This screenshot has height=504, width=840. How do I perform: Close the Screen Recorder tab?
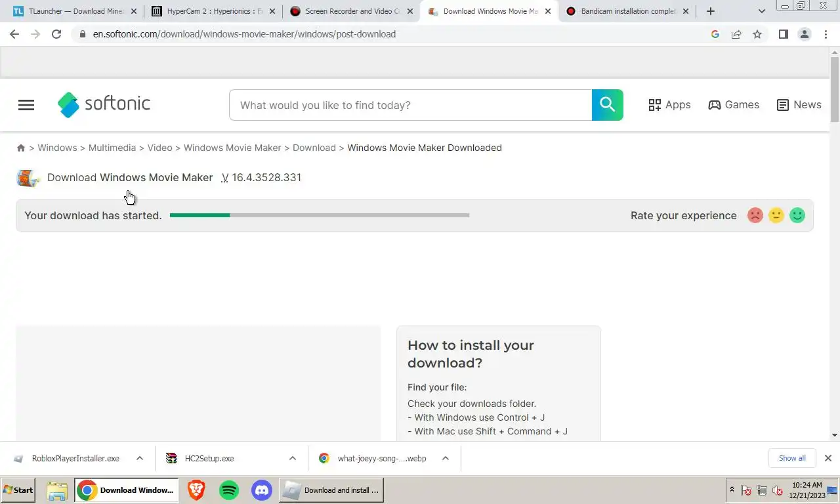[x=410, y=11]
